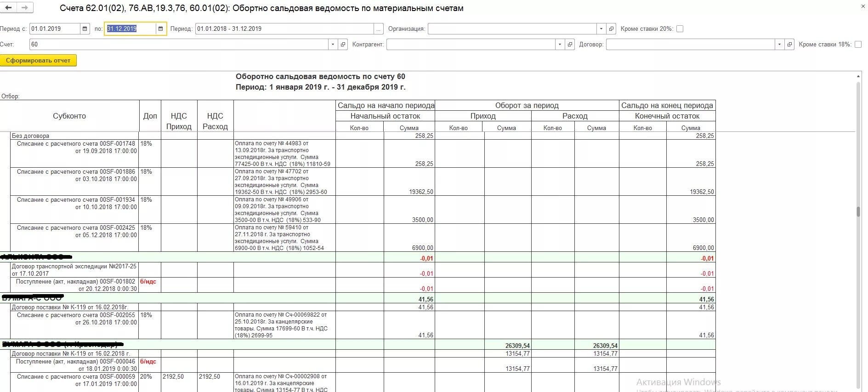Click the Договор input field
Screen dimensions: 868x392
pos(690,45)
